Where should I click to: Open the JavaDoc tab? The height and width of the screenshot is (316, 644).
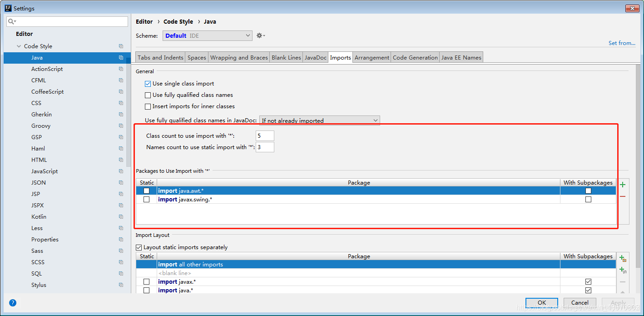click(315, 57)
